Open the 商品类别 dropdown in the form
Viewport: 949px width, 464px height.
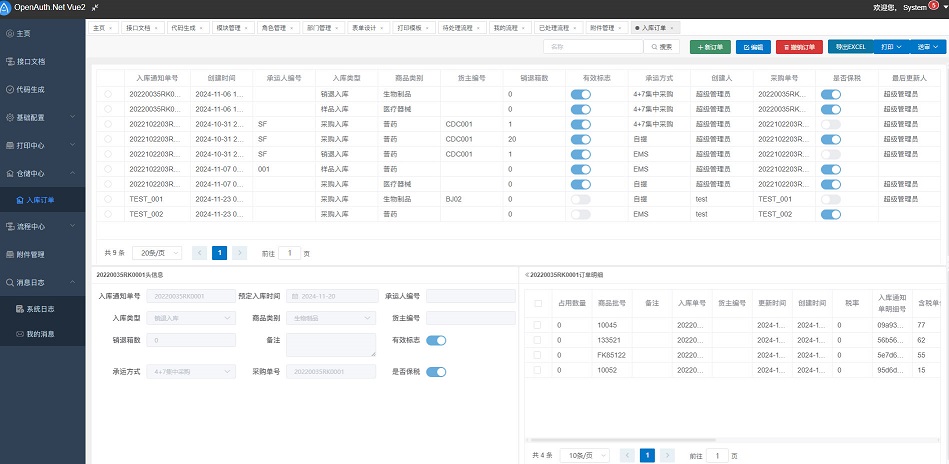click(x=332, y=318)
